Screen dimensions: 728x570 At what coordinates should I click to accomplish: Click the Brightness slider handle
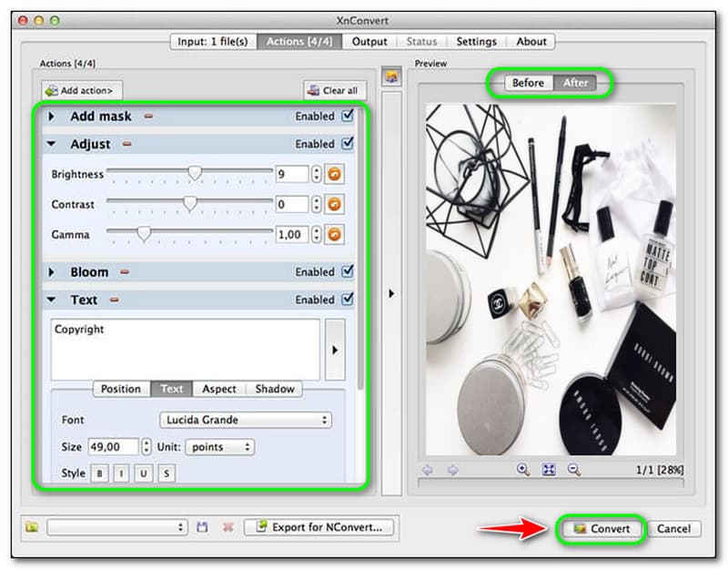tap(195, 173)
